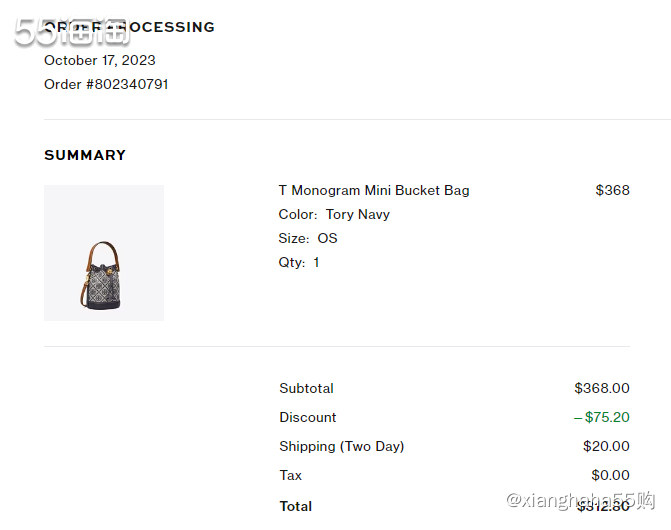
Task: Click the October 17, 2023 order date
Action: tap(100, 60)
